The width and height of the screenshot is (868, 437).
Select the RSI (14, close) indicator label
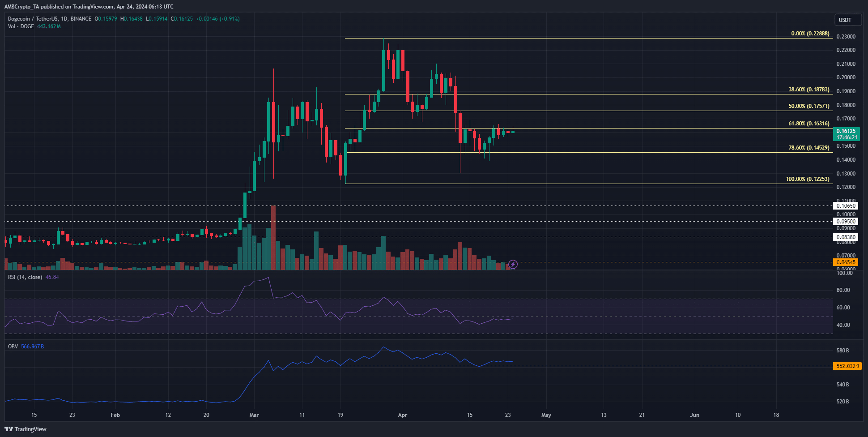point(25,277)
